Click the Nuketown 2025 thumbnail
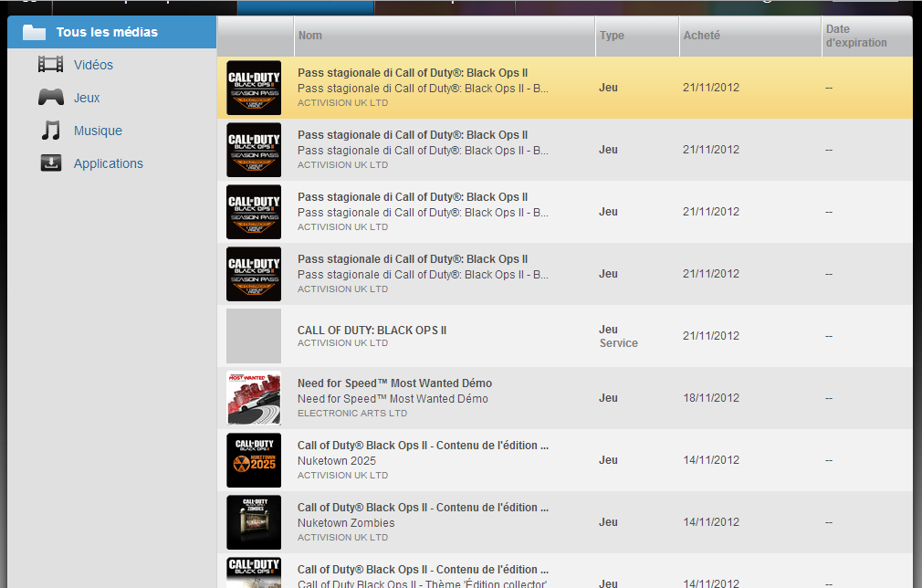This screenshot has width=922, height=588. point(254,460)
